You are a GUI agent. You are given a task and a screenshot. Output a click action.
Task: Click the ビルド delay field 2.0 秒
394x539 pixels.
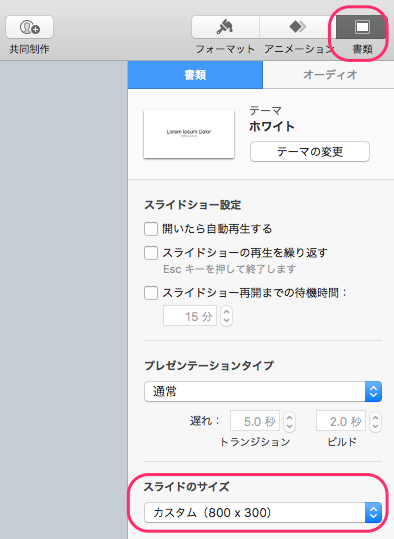(341, 421)
